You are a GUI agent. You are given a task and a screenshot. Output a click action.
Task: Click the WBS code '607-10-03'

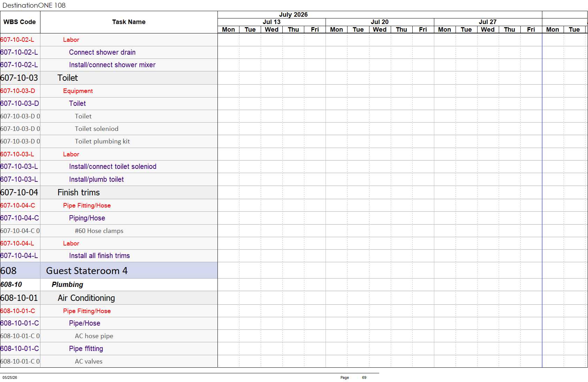(19, 78)
